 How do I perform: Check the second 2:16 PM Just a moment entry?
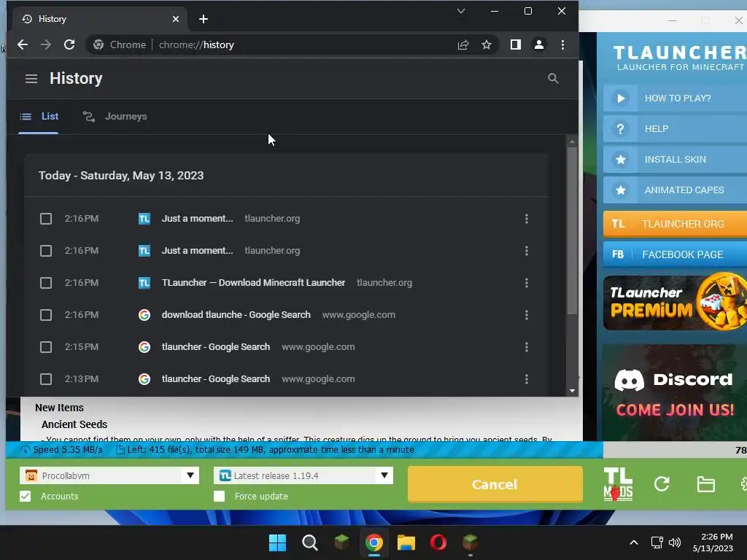pos(46,251)
